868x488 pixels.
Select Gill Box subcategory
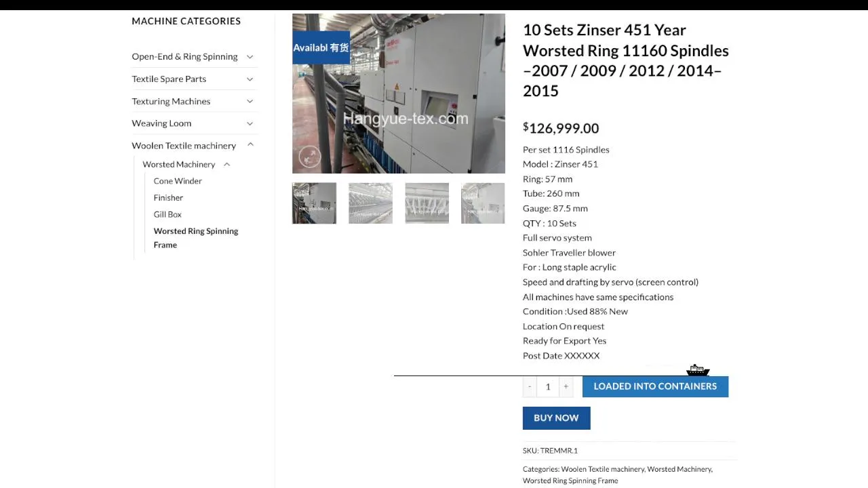click(167, 214)
